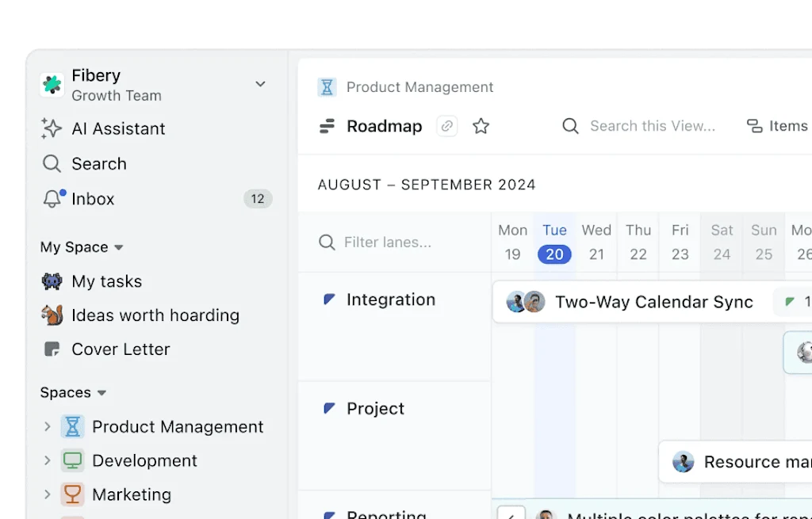Click the Project lane flag icon
The width and height of the screenshot is (812, 519).
tap(329, 408)
